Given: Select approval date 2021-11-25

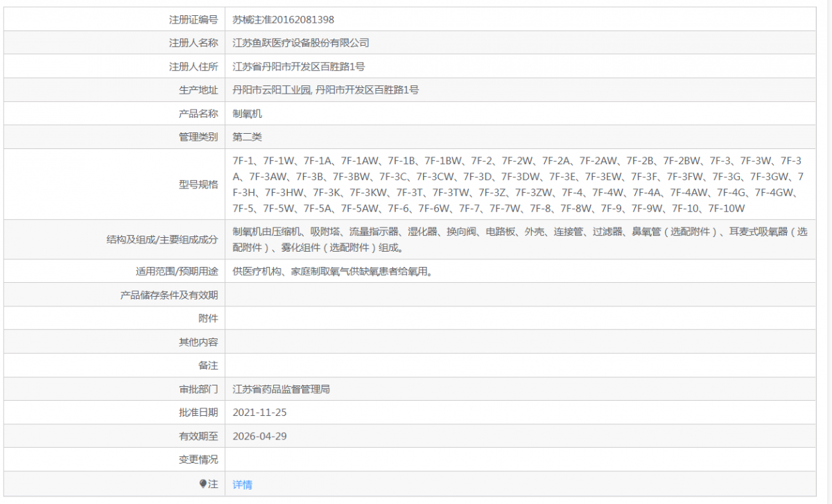Looking at the screenshot, I should [260, 412].
